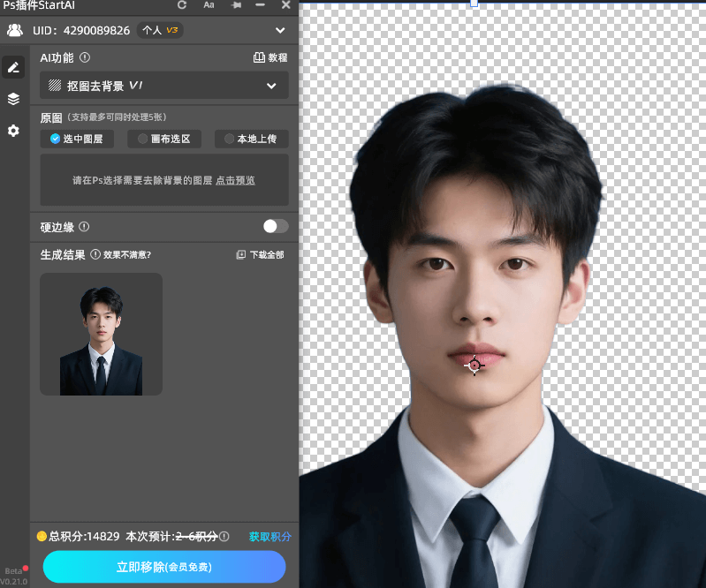Click the info icon next to 硬边缘
Viewport: 706px width, 588px height.
[84, 227]
